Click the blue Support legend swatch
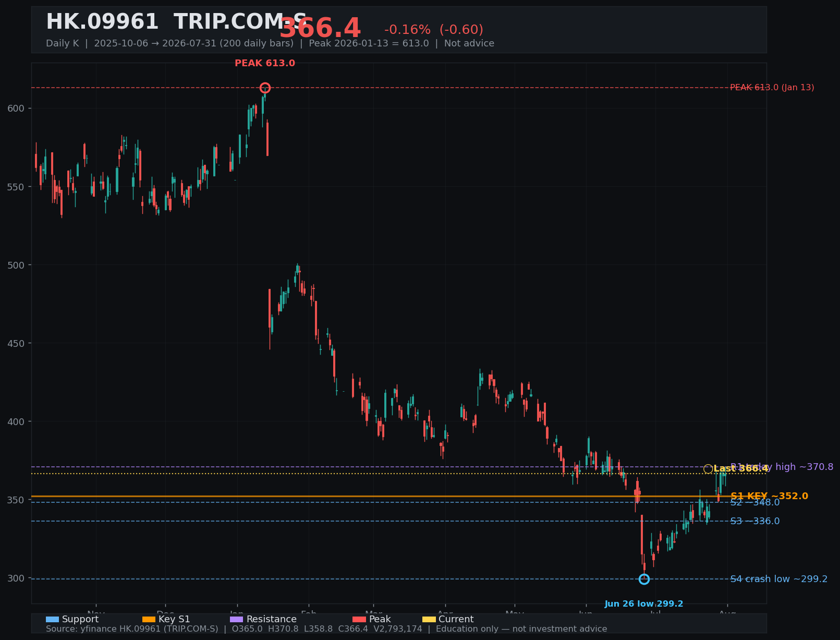This screenshot has height=640, width=840. 52,619
